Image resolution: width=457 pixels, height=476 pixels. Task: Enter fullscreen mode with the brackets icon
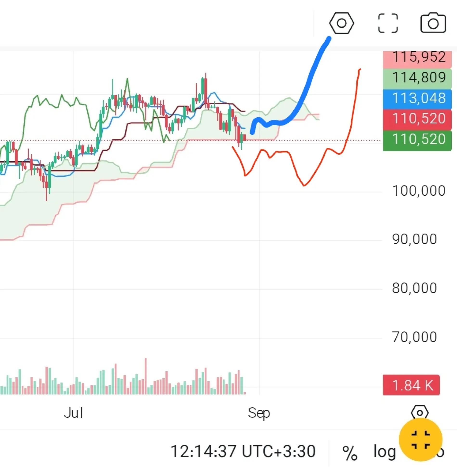point(388,23)
